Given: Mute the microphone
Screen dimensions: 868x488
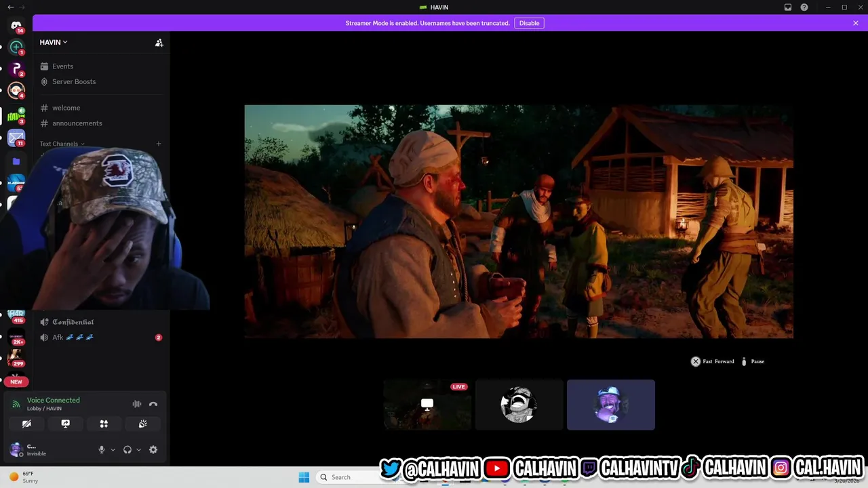Looking at the screenshot, I should [x=102, y=449].
